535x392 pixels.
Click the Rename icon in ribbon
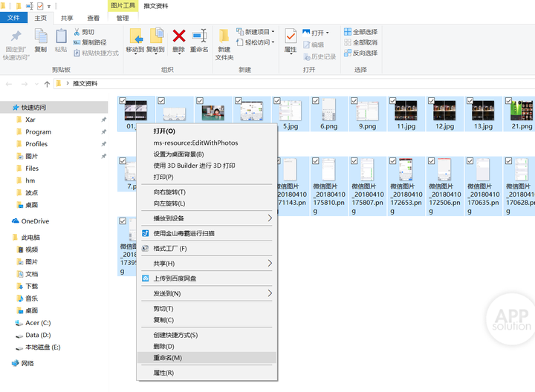199,36
